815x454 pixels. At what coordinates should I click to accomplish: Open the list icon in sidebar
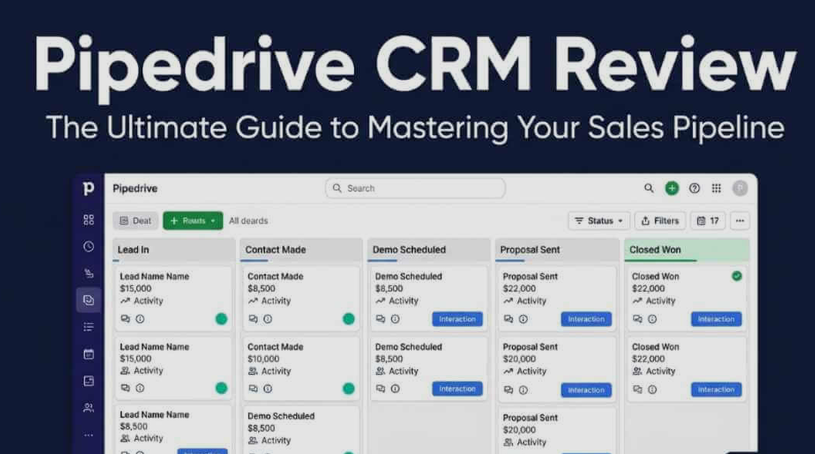pyautogui.click(x=88, y=327)
